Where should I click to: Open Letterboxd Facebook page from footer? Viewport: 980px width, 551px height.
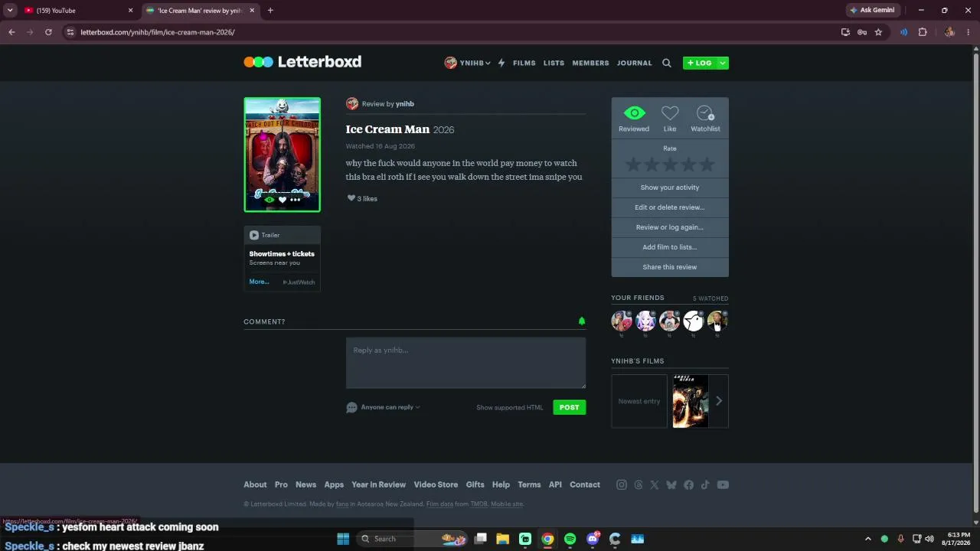[688, 484]
